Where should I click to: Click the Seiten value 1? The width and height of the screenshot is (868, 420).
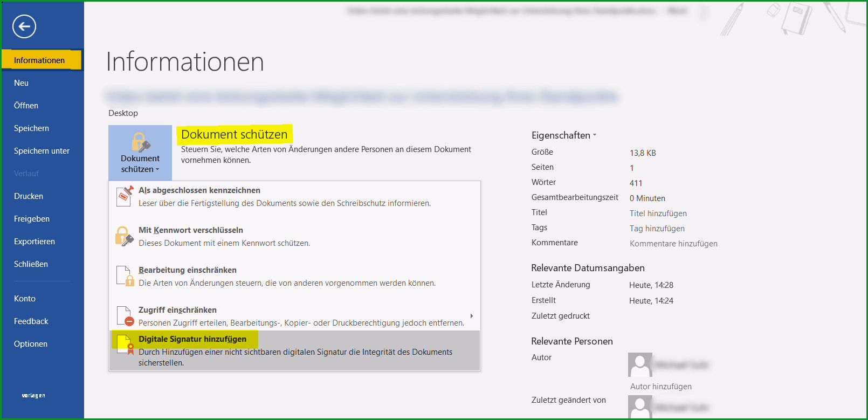[632, 168]
